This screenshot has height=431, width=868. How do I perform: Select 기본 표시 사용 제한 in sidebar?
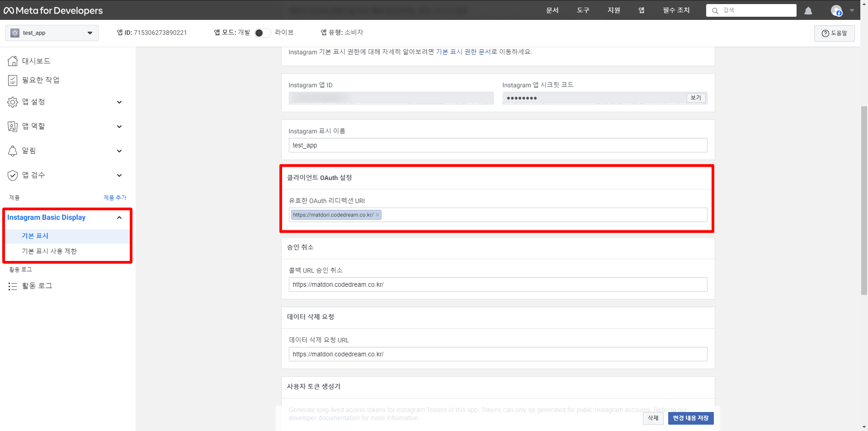[49, 251]
